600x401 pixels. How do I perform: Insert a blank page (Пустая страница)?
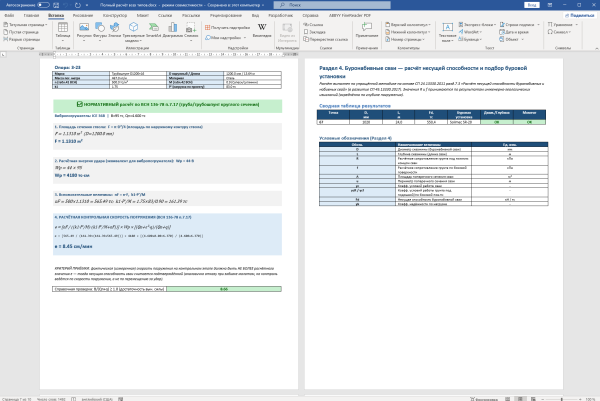pos(21,32)
